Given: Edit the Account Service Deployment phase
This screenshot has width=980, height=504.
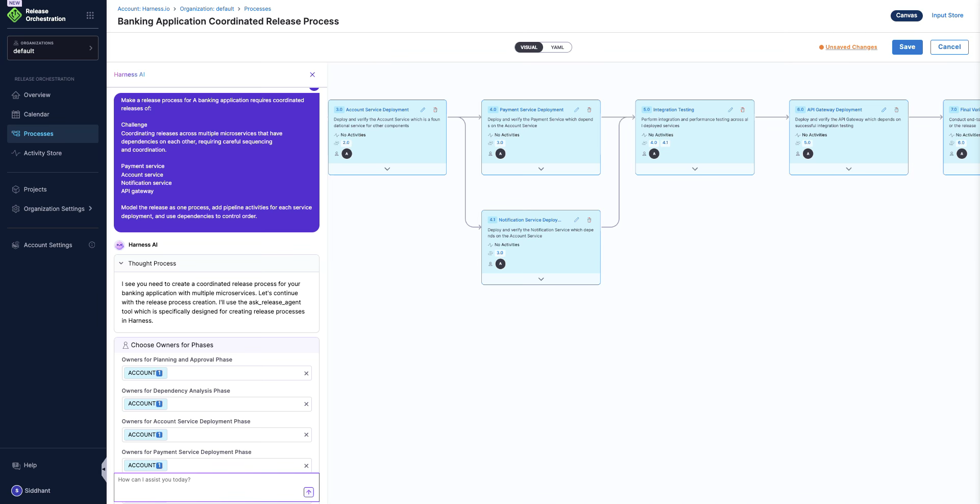Looking at the screenshot, I should coord(422,110).
